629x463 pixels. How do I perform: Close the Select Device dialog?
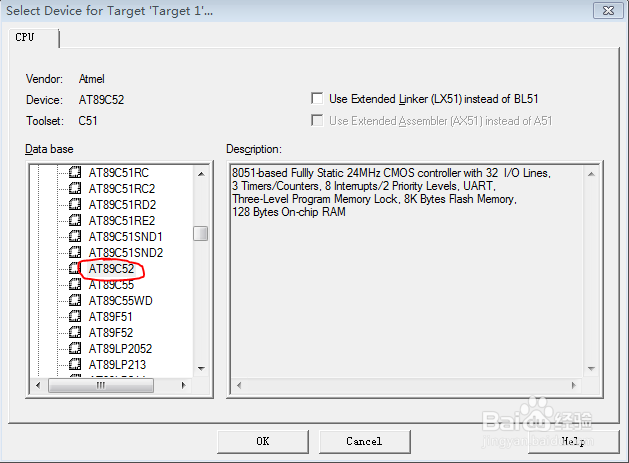pyautogui.click(x=609, y=10)
